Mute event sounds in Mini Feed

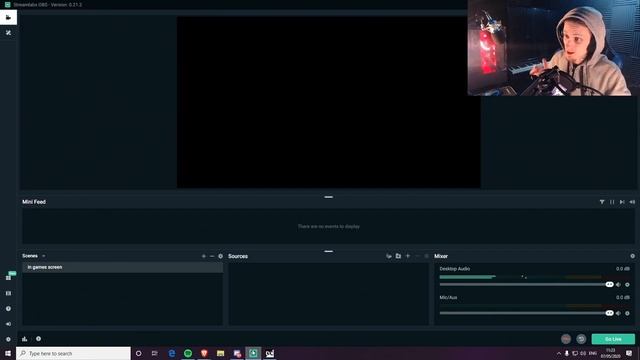pyautogui.click(x=632, y=202)
